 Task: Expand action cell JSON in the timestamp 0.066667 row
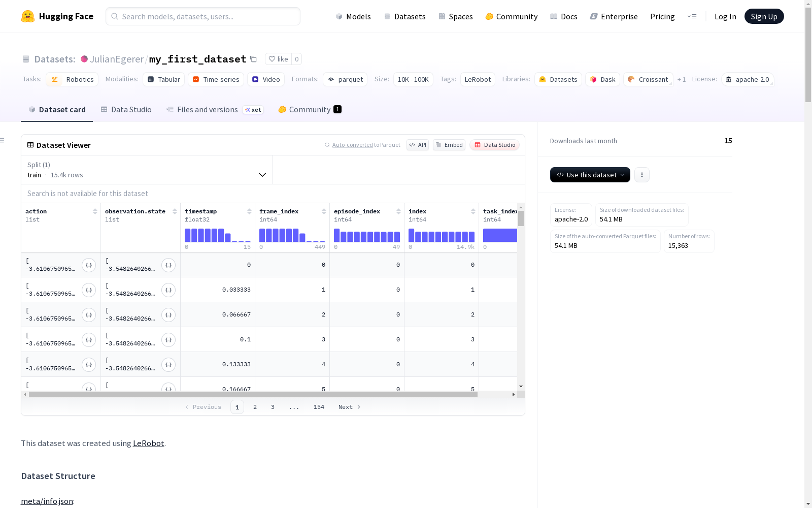click(x=89, y=315)
